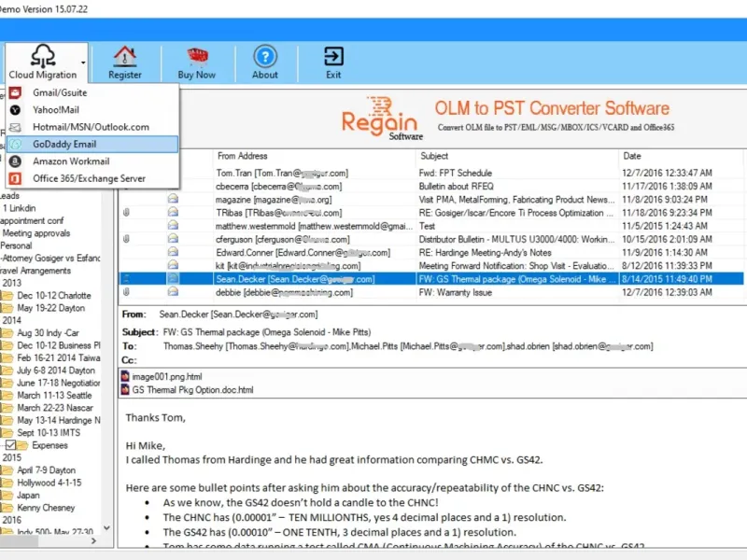The height and width of the screenshot is (560, 747).
Task: Click the Gmail icon in the dropdown menu
Action: [x=15, y=92]
